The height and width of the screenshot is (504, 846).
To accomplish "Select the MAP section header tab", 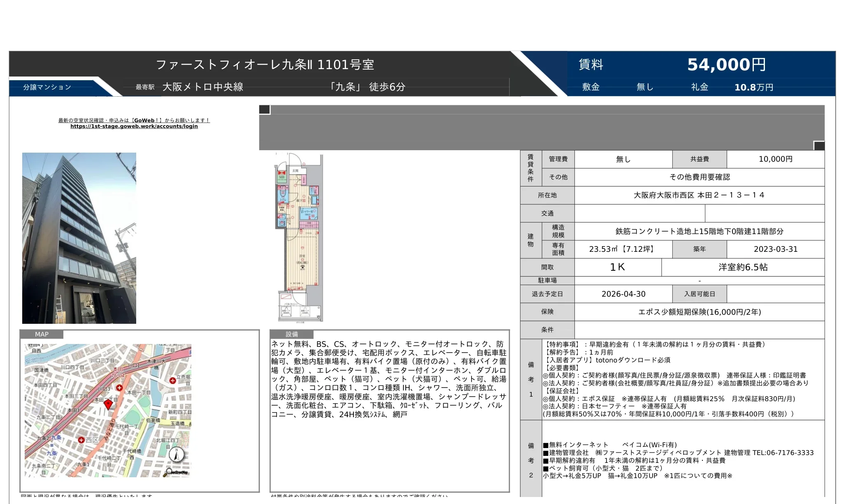I will tap(41, 334).
